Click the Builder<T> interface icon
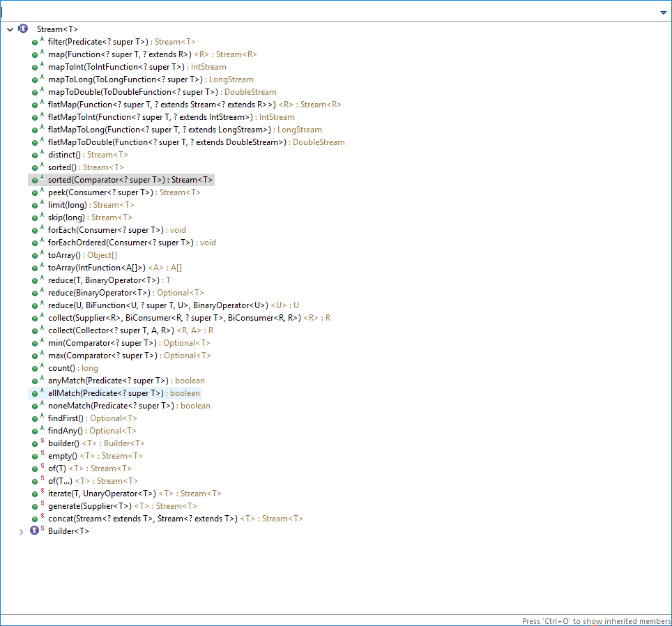The height and width of the screenshot is (626, 672). (35, 531)
